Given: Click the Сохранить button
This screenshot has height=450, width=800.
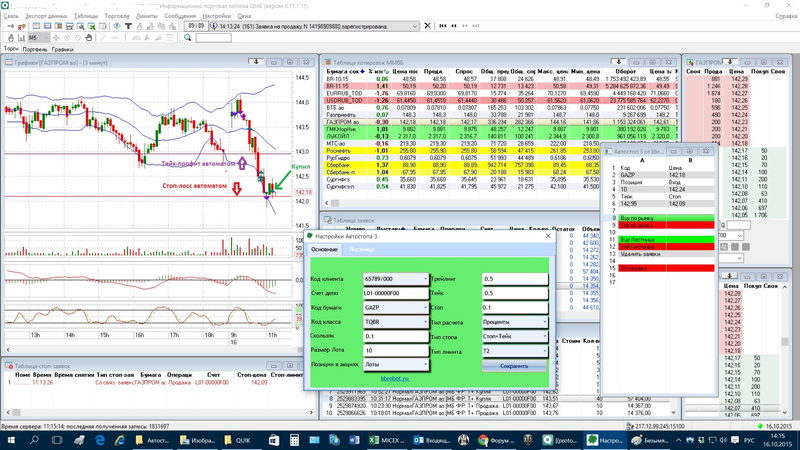Looking at the screenshot, I should (515, 366).
